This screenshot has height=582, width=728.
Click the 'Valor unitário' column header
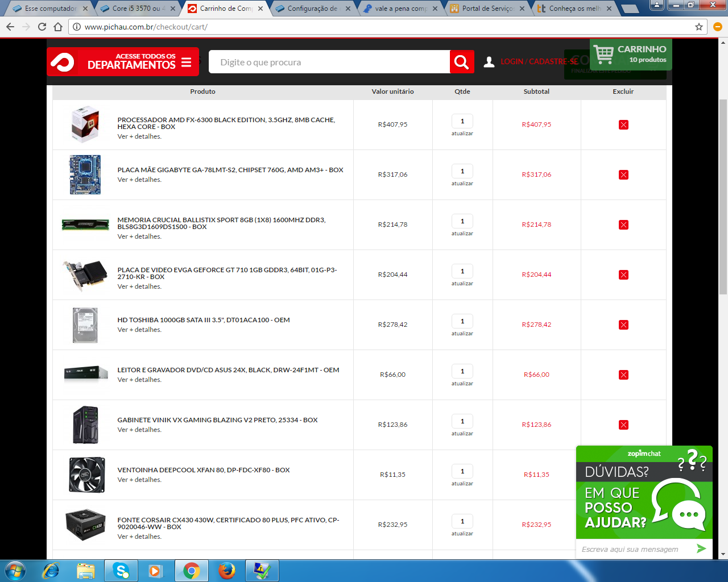[392, 92]
